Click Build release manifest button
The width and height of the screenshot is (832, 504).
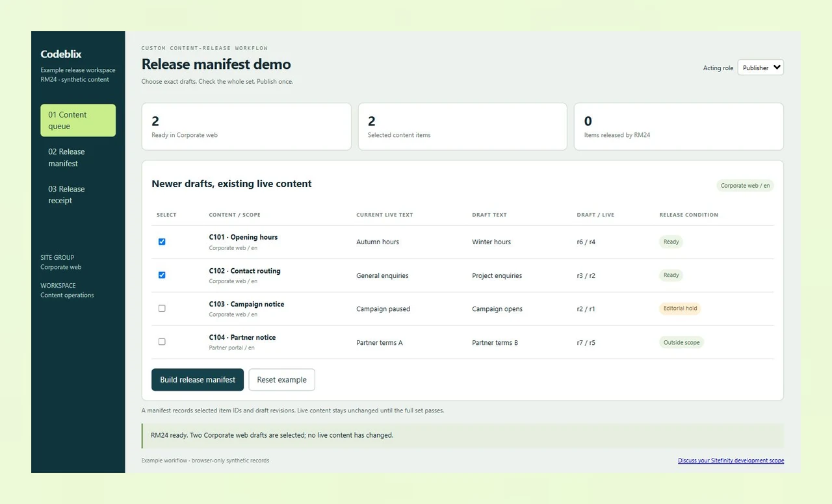pos(198,380)
